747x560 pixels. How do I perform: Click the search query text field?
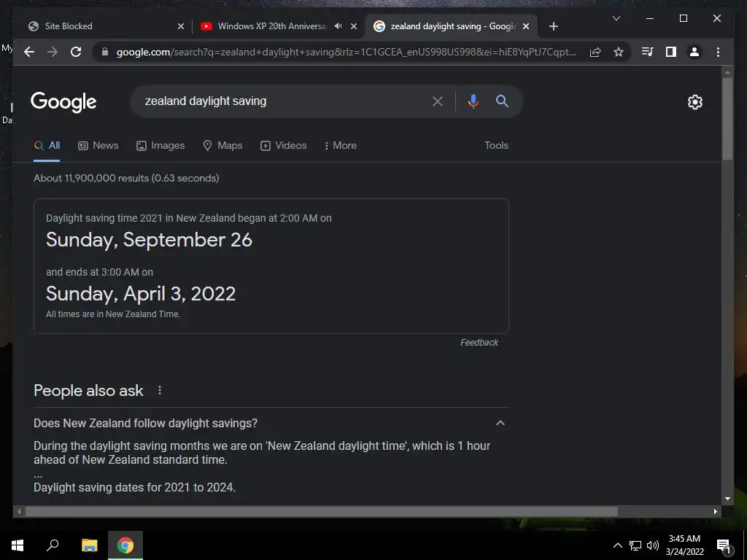pos(284,101)
